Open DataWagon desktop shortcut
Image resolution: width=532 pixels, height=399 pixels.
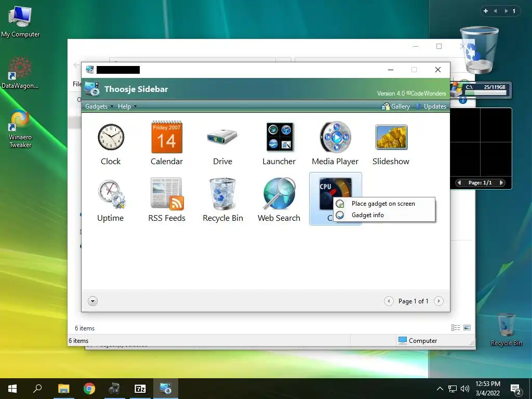pyautogui.click(x=20, y=73)
